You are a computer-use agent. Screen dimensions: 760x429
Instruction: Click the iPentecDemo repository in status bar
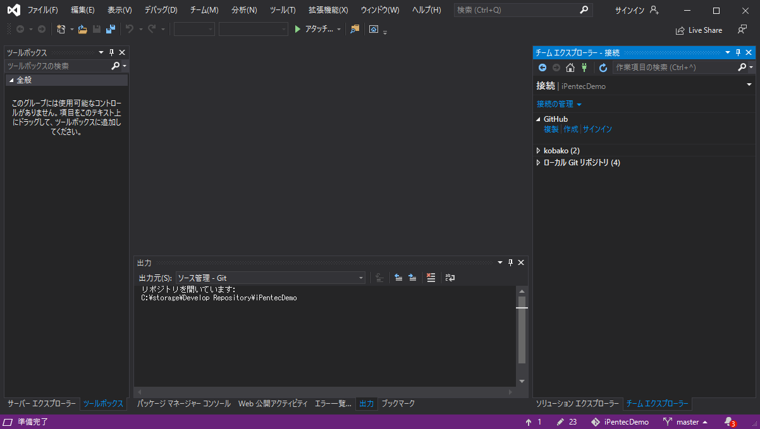[620, 422]
